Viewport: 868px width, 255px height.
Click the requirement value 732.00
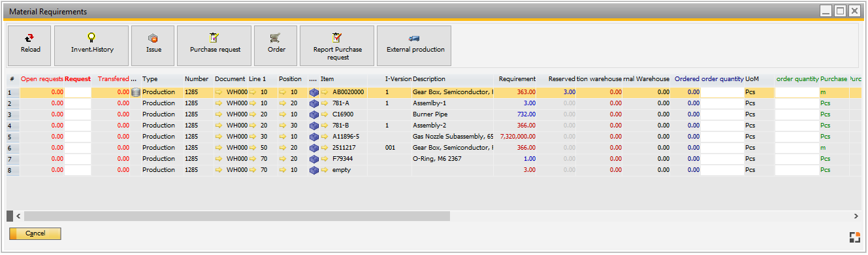[x=526, y=114]
